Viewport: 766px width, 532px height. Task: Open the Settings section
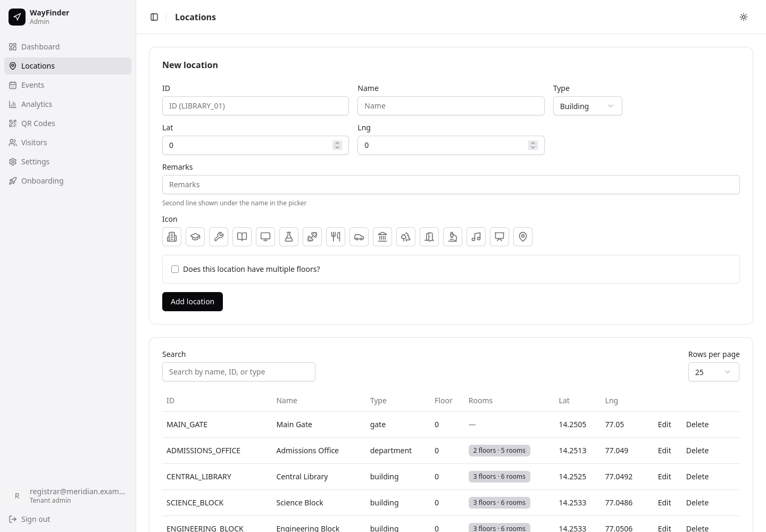[x=68, y=162]
